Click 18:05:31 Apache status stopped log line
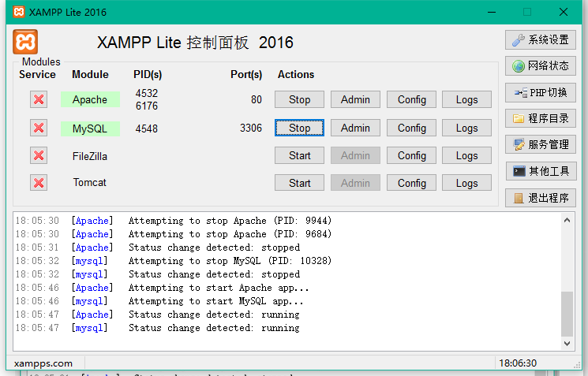 pos(158,248)
